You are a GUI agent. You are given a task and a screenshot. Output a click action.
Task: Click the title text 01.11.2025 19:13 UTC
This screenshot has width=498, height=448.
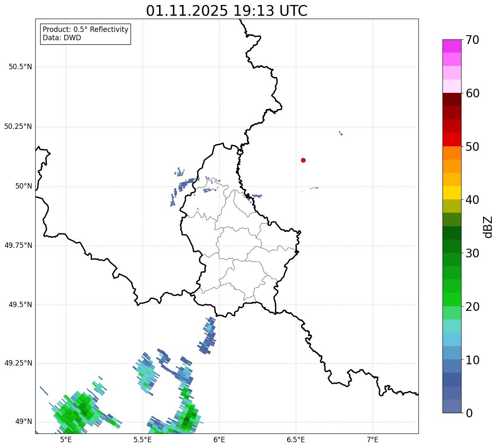227,11
